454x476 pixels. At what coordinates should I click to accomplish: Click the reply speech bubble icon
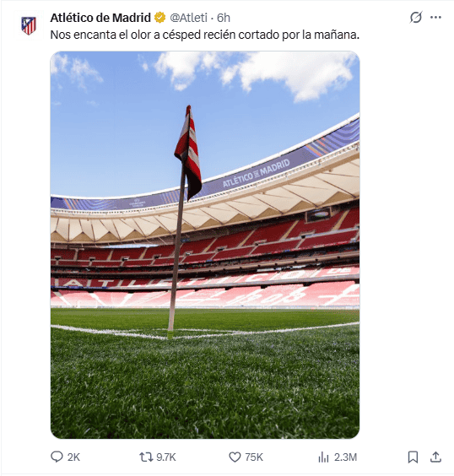(57, 457)
